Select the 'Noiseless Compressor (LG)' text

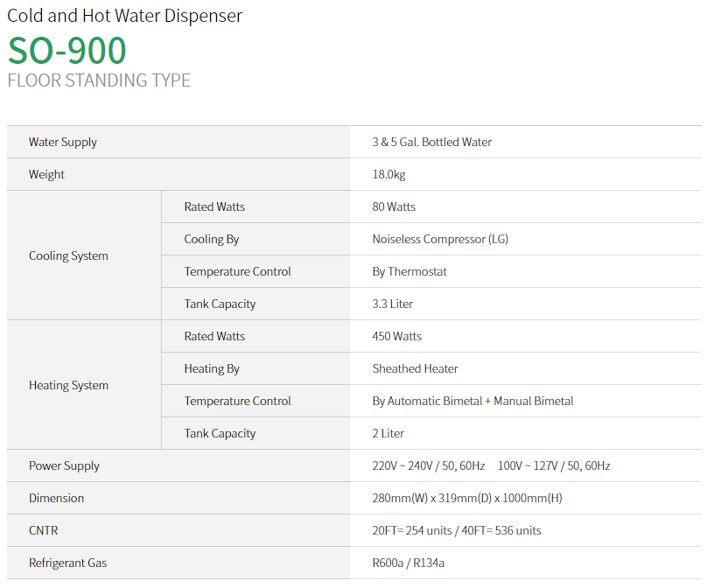click(440, 239)
